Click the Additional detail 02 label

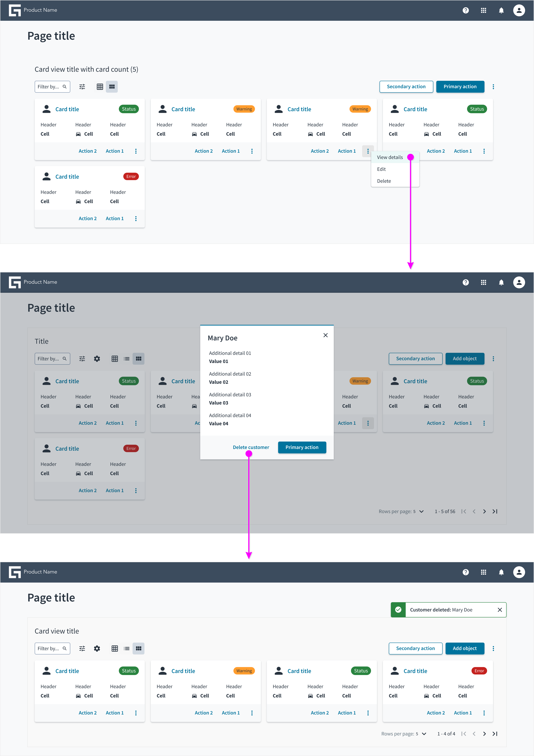230,374
